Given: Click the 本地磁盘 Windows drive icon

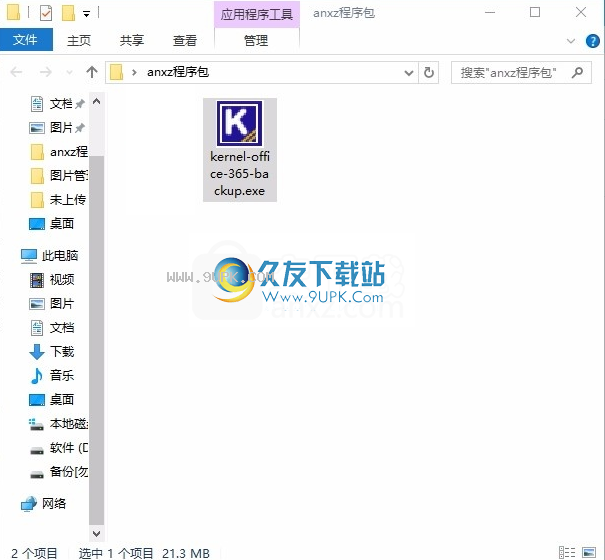Looking at the screenshot, I should tap(36, 424).
